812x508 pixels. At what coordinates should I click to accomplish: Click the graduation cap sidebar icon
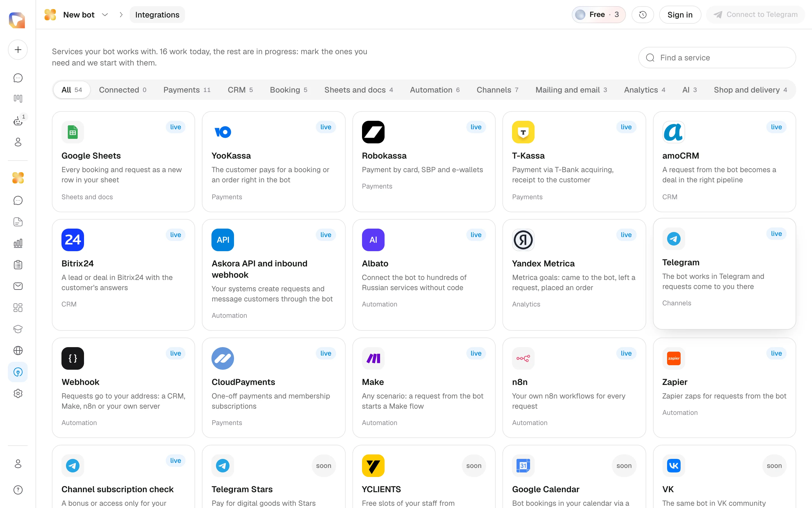[x=18, y=329]
